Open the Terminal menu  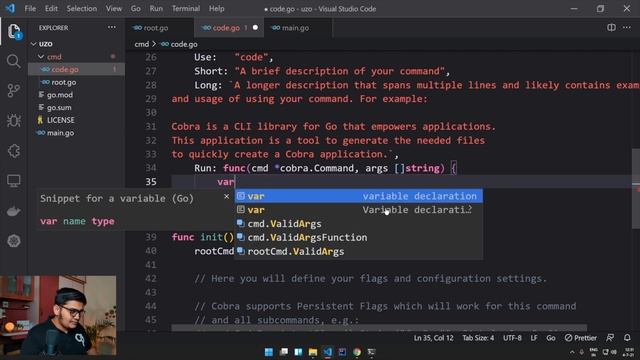coord(186,8)
